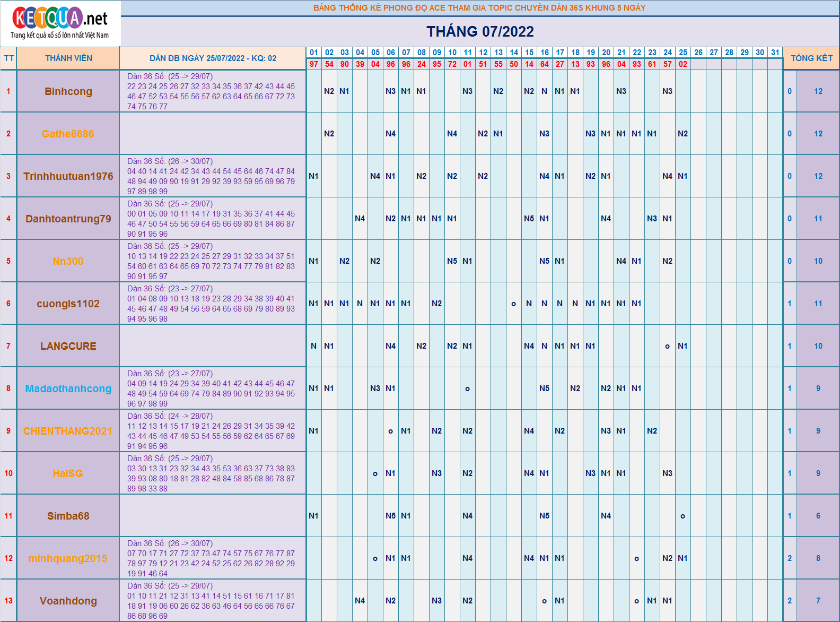
Task: Click the DÀN ĐB NGÀY 25/07/2022 header
Action: click(x=213, y=58)
